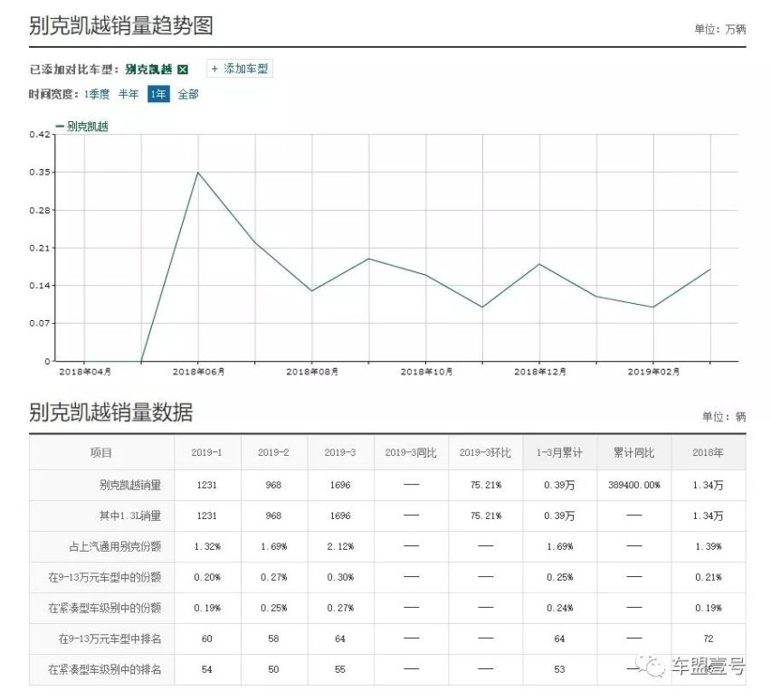Click the 0.42 y-axis value
This screenshot has height=700, width=771.
point(39,134)
